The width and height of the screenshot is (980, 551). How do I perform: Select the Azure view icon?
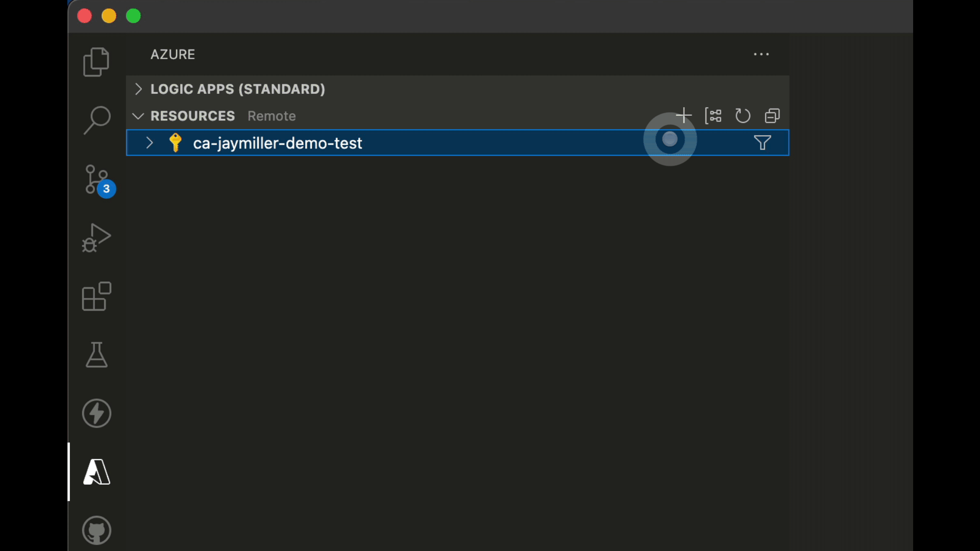tap(96, 472)
